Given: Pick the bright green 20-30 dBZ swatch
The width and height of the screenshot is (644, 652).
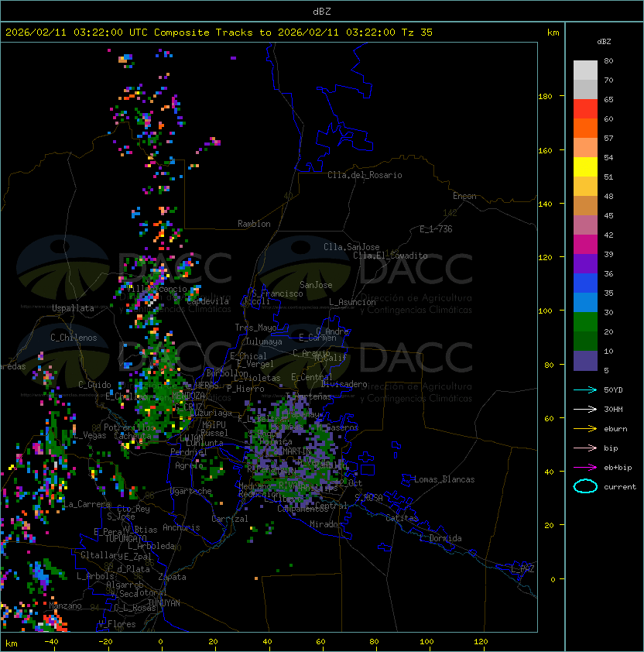Looking at the screenshot, I should [585, 322].
